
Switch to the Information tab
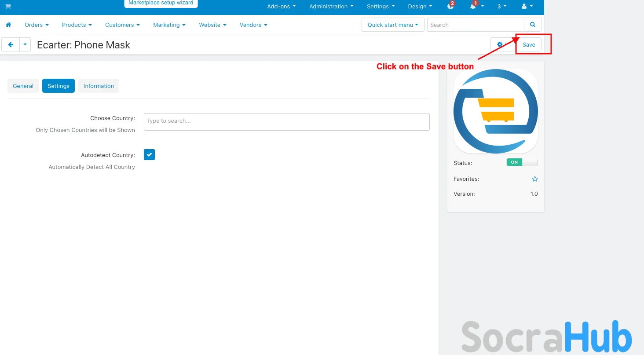tap(99, 86)
